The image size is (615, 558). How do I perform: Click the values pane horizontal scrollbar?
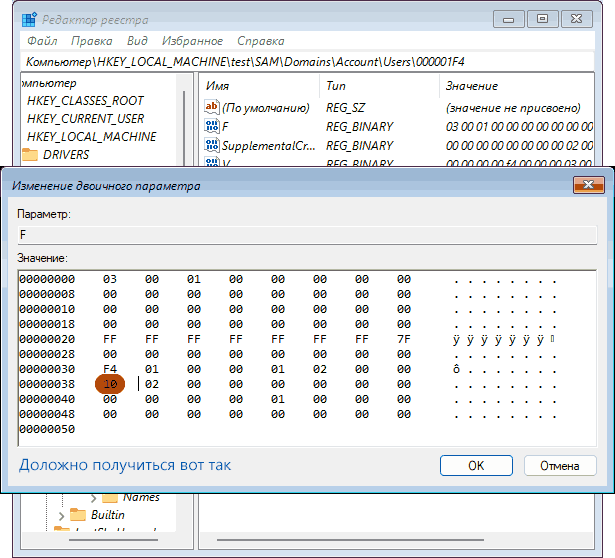click(350, 540)
